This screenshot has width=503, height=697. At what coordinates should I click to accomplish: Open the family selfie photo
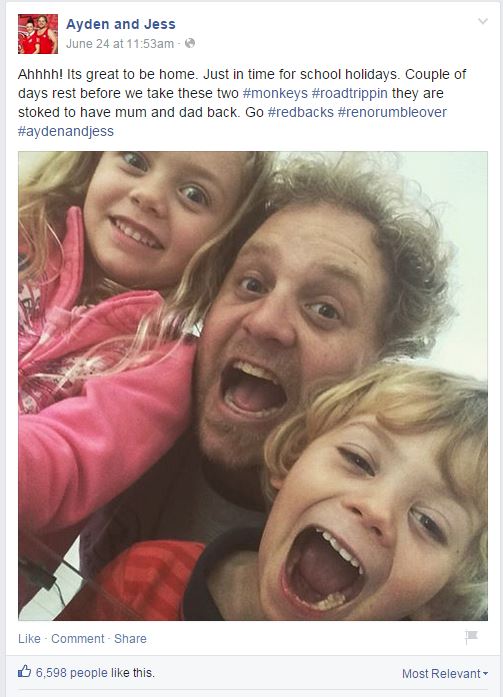[253, 386]
